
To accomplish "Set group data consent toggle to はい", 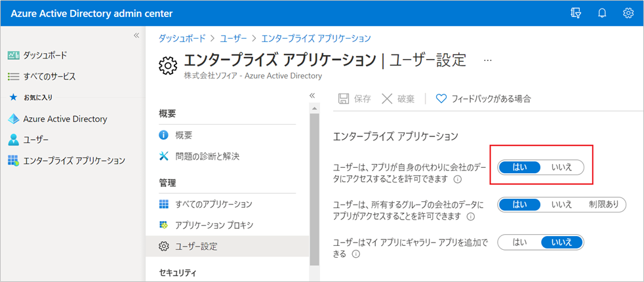I will [519, 205].
